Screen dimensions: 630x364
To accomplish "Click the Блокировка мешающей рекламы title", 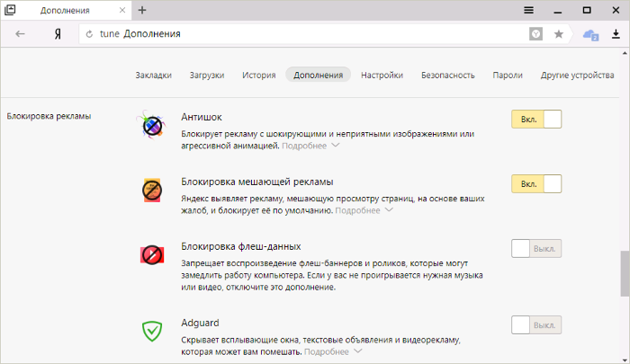I will coord(257,182).
